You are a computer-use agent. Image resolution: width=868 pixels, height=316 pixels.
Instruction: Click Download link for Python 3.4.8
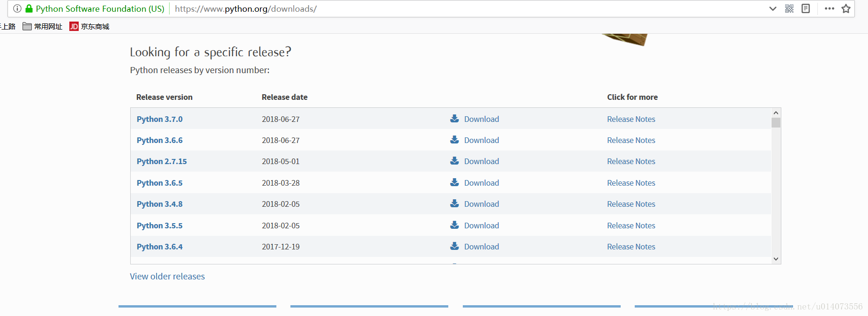pyautogui.click(x=482, y=204)
